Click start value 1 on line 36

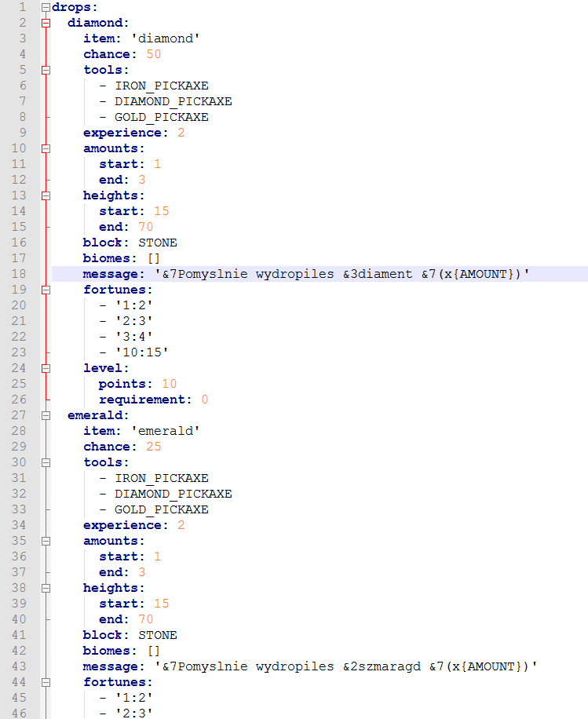coord(158,557)
